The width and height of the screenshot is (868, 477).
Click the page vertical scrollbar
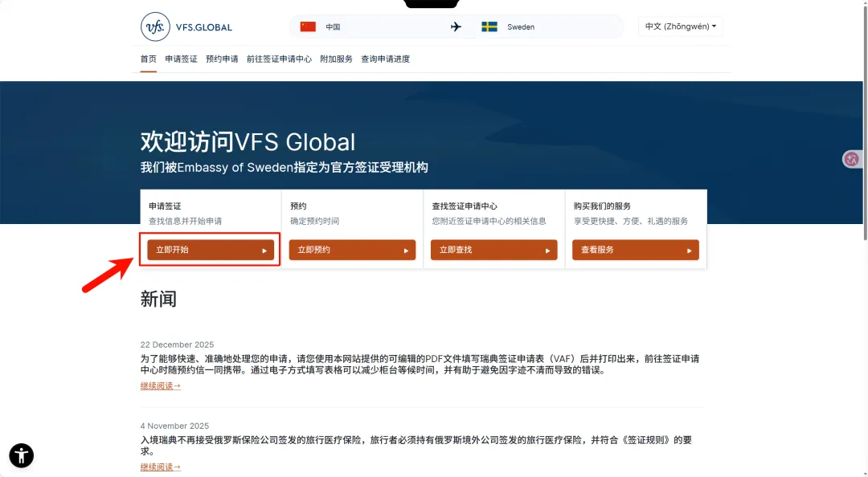pyautogui.click(x=866, y=122)
